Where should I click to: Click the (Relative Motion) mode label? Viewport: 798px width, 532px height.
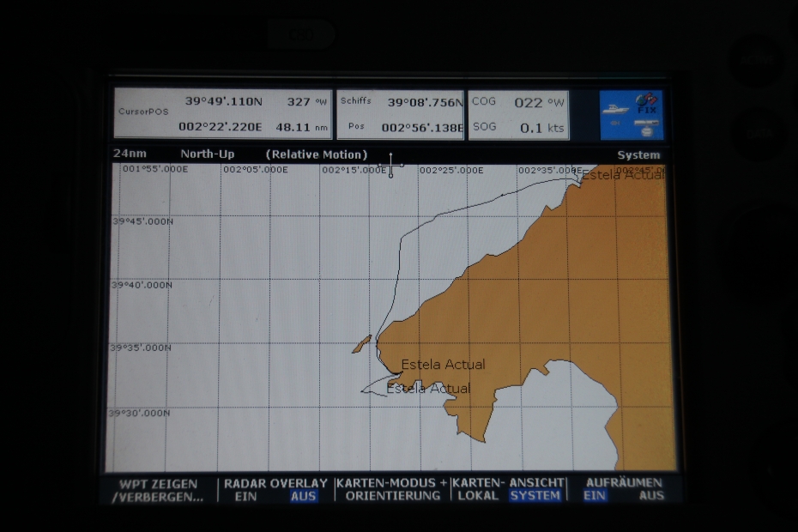point(316,154)
